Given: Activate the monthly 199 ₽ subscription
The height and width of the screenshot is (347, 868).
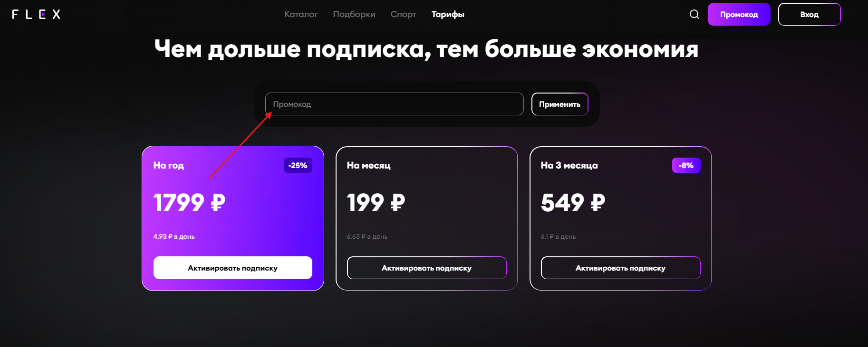Looking at the screenshot, I should (x=427, y=268).
